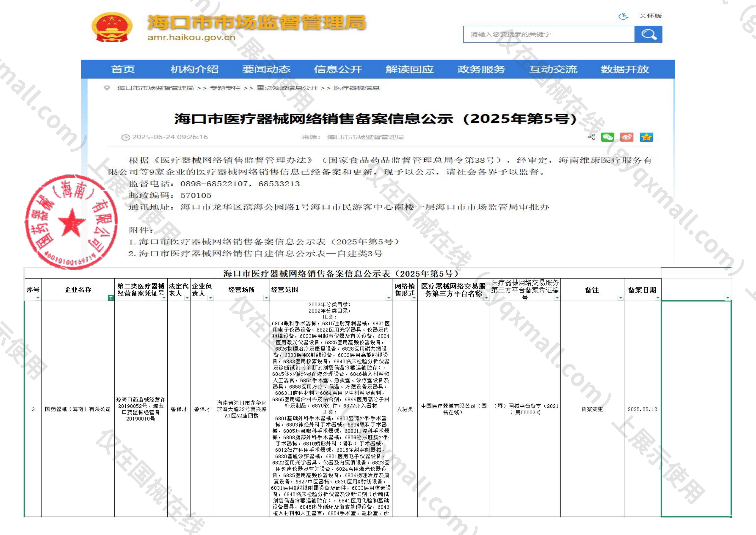
Task: Open the 备案日期 filter dropdown
Action: [658, 298]
